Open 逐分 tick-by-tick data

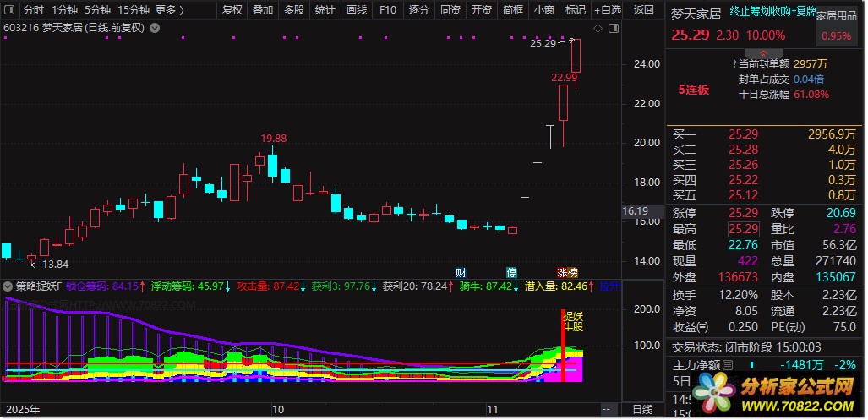(419, 10)
